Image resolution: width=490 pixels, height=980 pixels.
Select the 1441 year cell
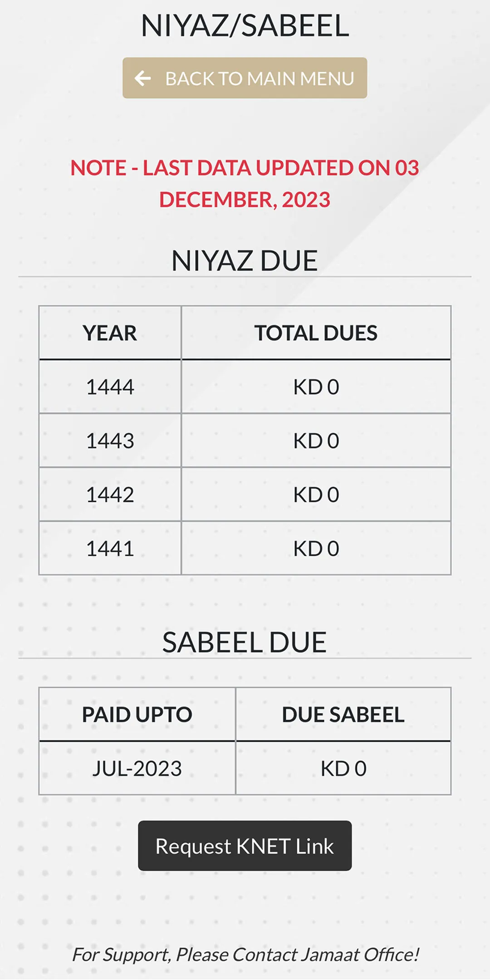pos(110,549)
